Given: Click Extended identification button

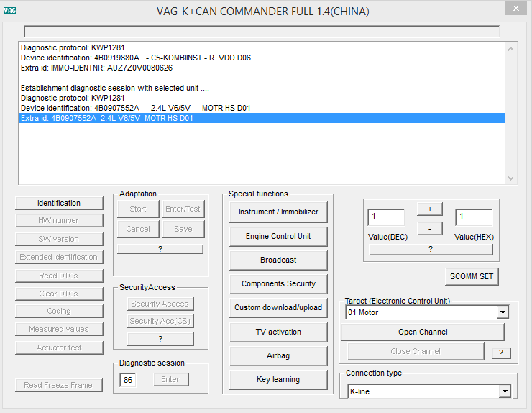Looking at the screenshot, I should [59, 257].
